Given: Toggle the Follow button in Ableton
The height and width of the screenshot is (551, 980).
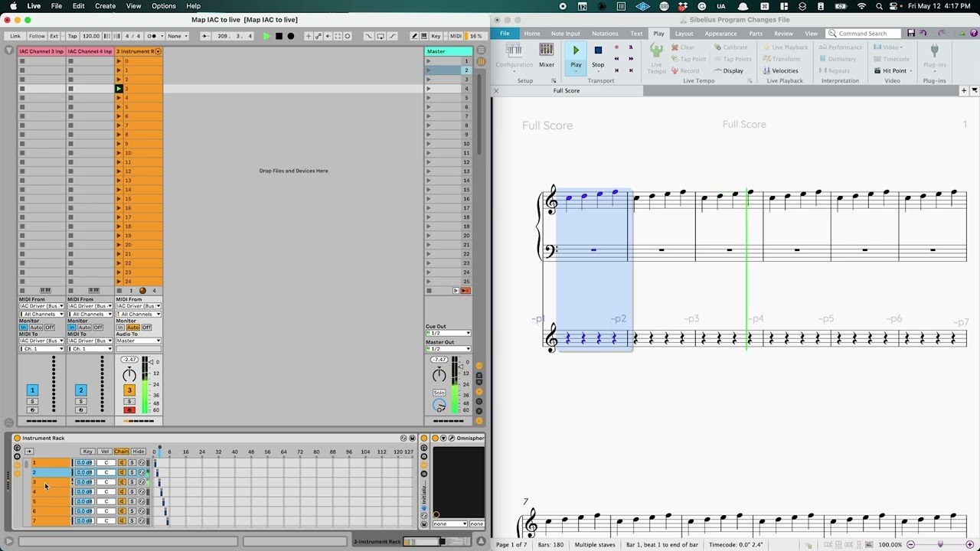Looking at the screenshot, I should point(37,36).
